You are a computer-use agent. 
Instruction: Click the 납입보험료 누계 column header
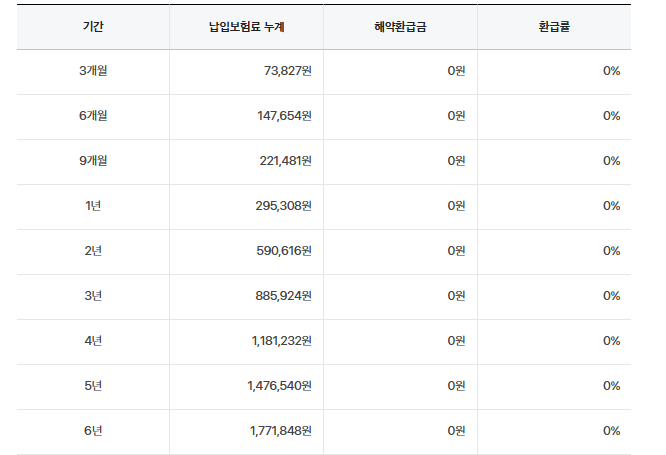246,27
